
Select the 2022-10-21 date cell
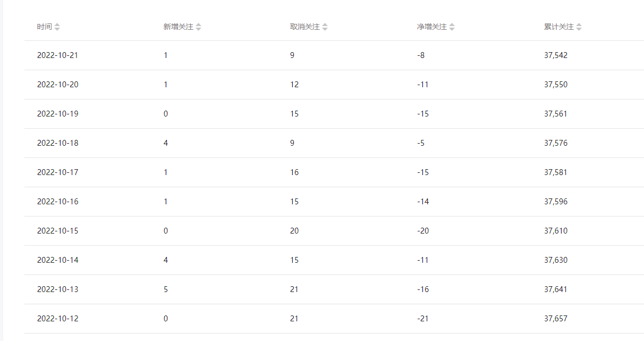(x=58, y=55)
